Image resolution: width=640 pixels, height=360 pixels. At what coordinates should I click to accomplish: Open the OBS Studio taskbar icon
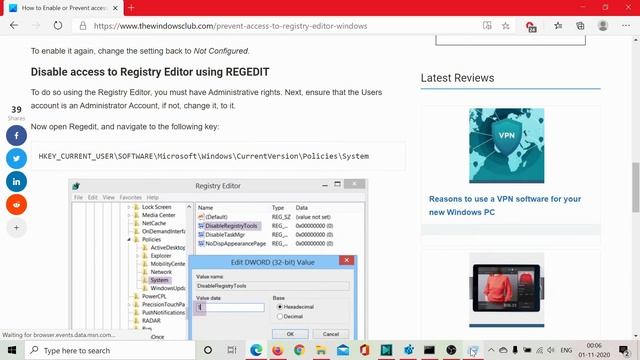pos(451,350)
